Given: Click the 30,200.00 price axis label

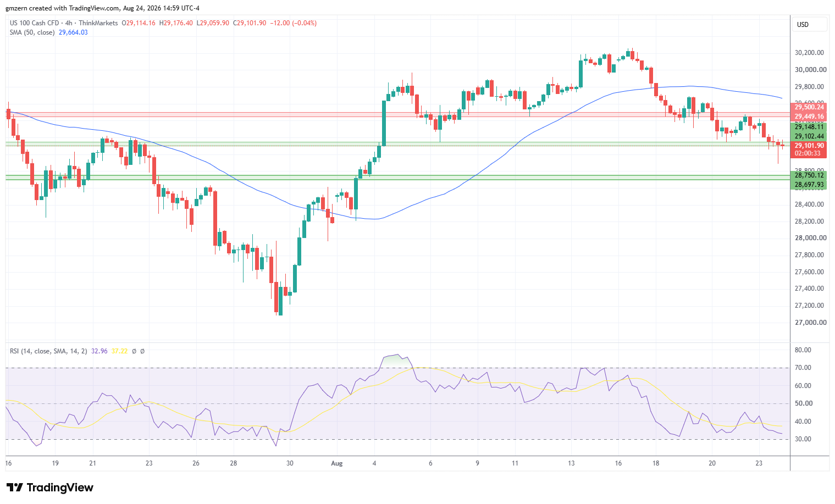Looking at the screenshot, I should click(810, 53).
